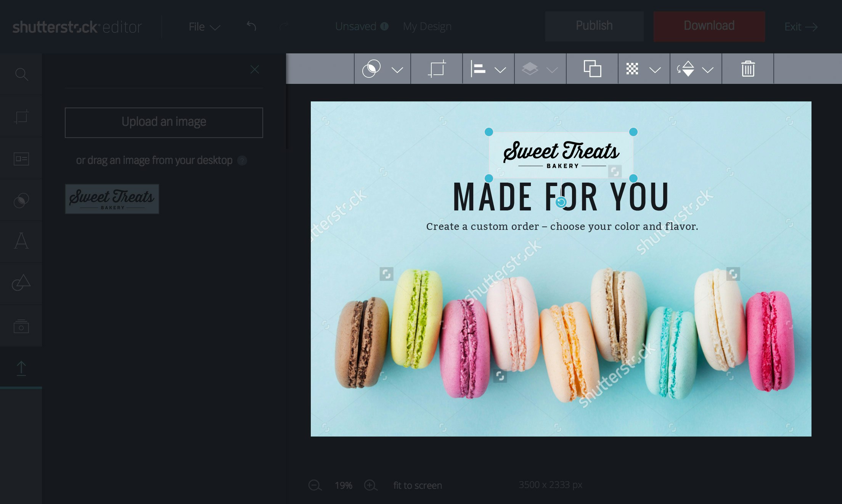Expand the filters dropdown arrow
Image resolution: width=842 pixels, height=504 pixels.
click(x=397, y=70)
